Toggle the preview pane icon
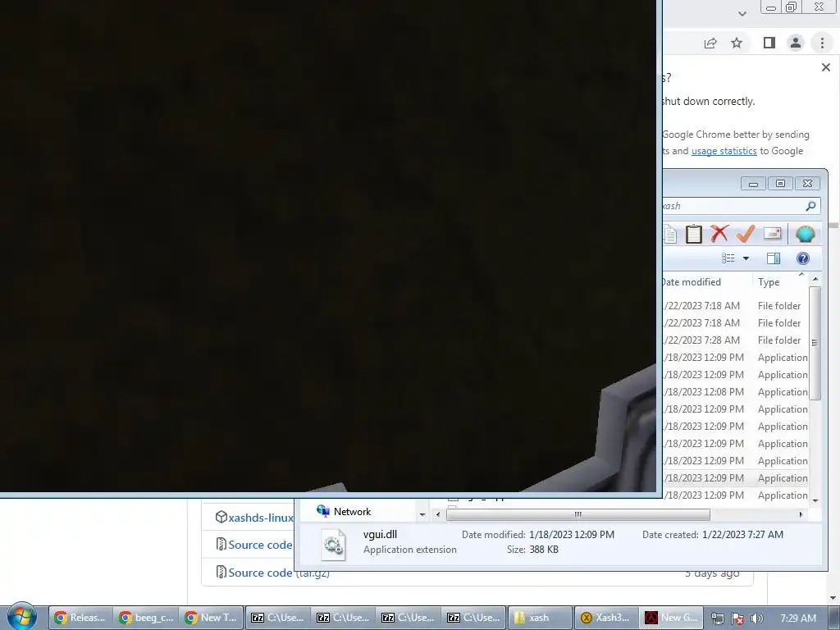Image resolution: width=840 pixels, height=630 pixels. coord(774,258)
